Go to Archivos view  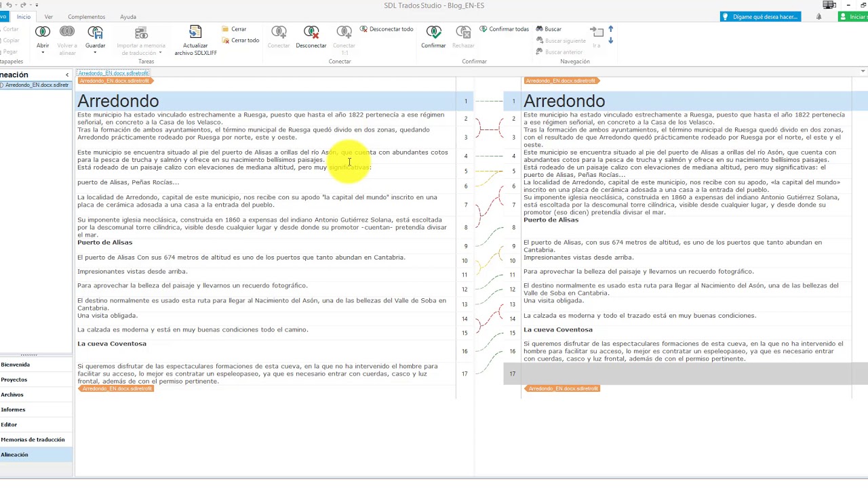pyautogui.click(x=36, y=394)
